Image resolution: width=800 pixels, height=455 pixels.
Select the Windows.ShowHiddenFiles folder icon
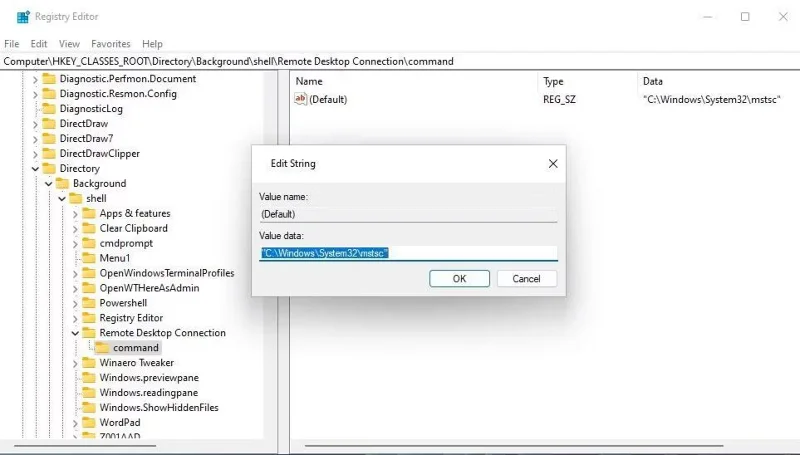89,407
